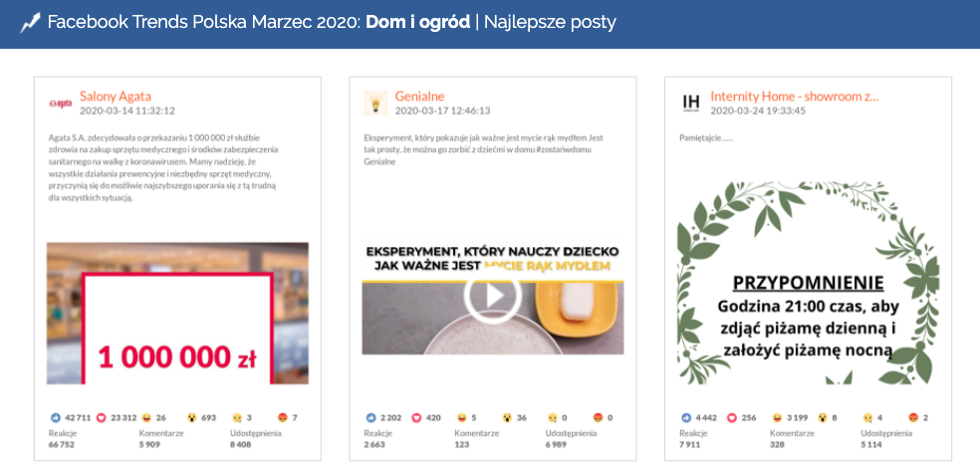Viewport: 980px width, 476px height.
Task: Click the Genialne lightbulb avatar icon
Action: point(374,103)
